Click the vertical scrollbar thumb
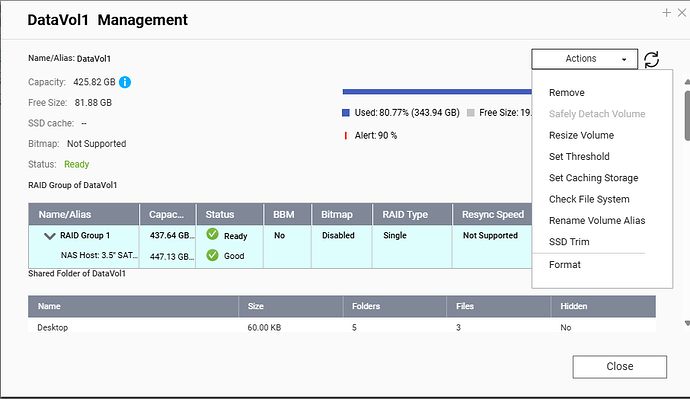Image resolution: width=690 pixels, height=399 pixels. click(687, 116)
